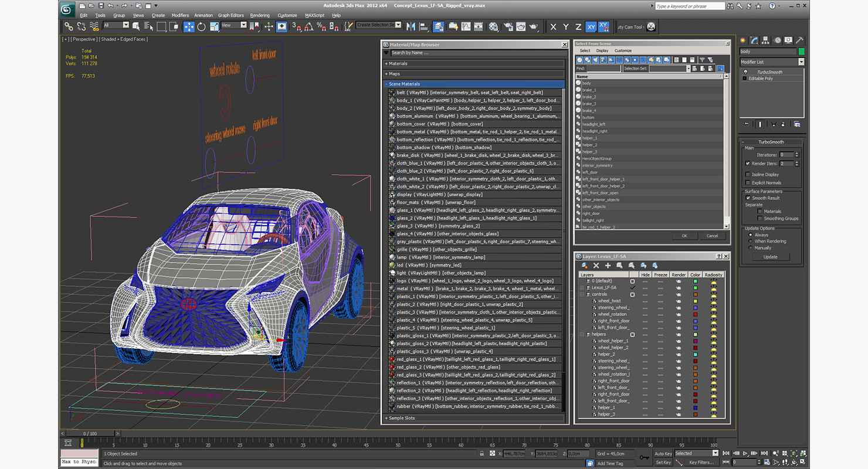This screenshot has height=469, width=868.
Task: Click color swatch for helper_2 layer
Action: pos(695,354)
